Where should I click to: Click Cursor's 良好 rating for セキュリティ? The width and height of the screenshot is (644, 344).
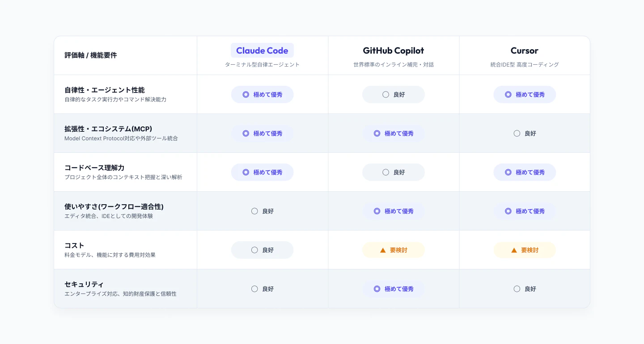(525, 289)
